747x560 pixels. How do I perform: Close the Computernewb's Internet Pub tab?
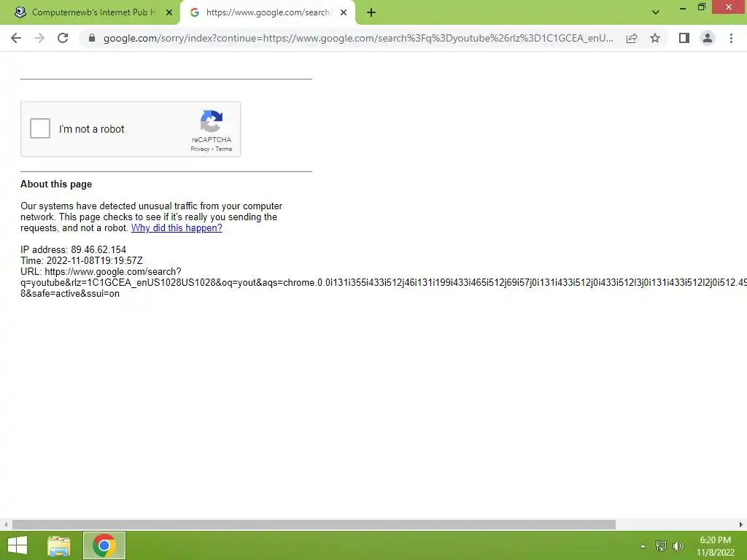coord(169,12)
